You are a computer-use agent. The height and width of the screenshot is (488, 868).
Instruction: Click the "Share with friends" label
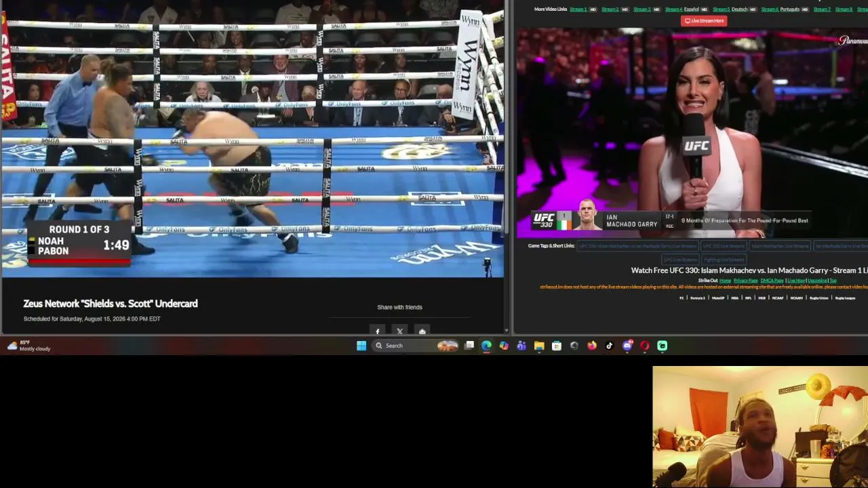click(399, 307)
